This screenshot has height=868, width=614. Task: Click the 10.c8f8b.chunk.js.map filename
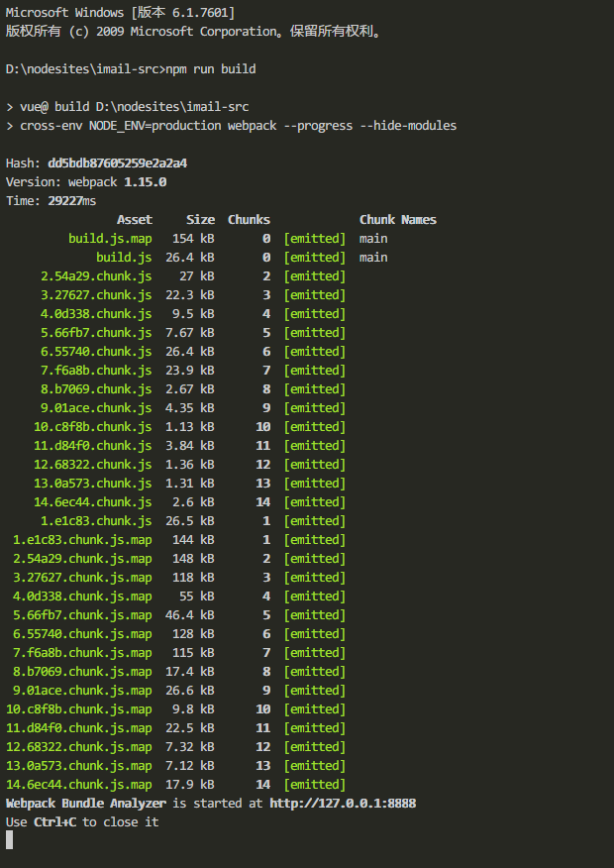pyautogui.click(x=79, y=709)
